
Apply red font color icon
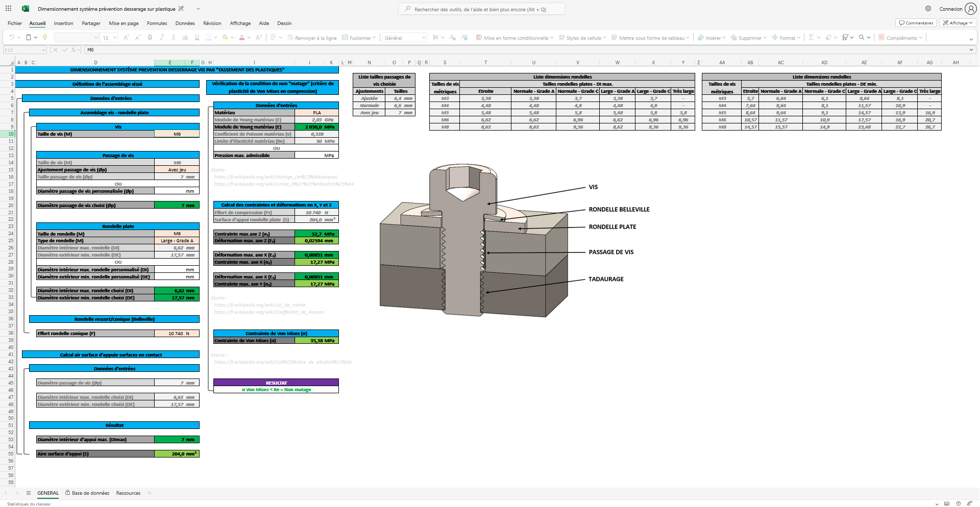[x=242, y=37]
